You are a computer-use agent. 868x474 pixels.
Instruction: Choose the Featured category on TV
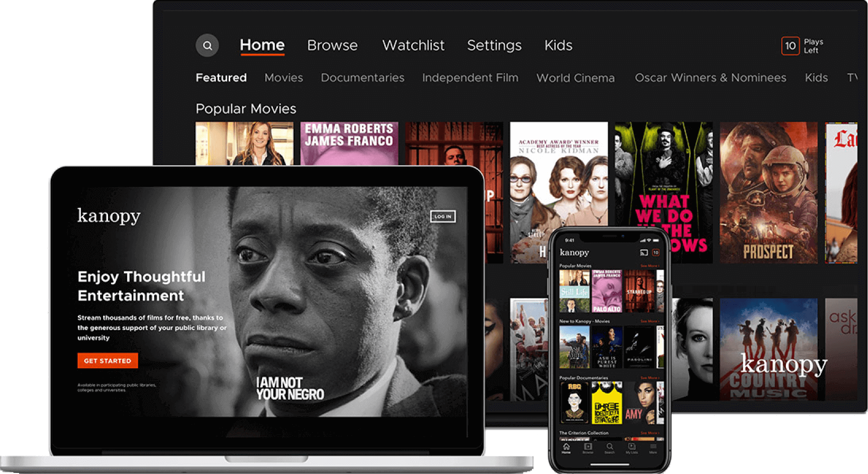(221, 78)
